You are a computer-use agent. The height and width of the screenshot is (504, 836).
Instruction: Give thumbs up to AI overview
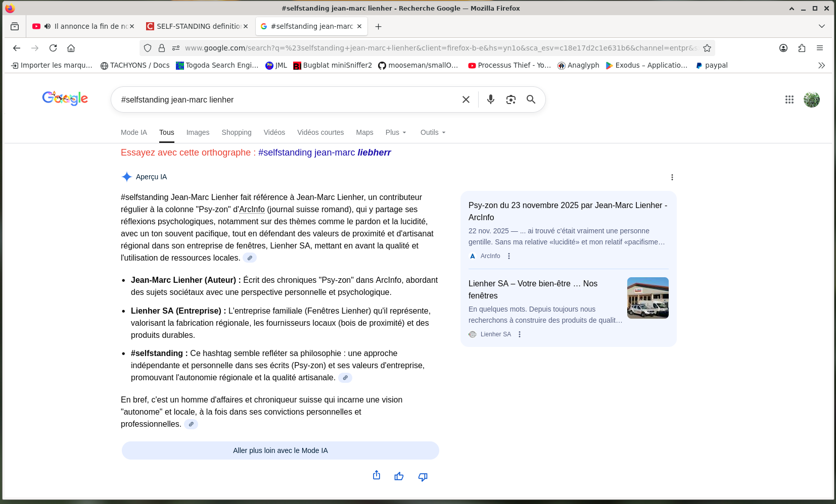click(x=399, y=476)
